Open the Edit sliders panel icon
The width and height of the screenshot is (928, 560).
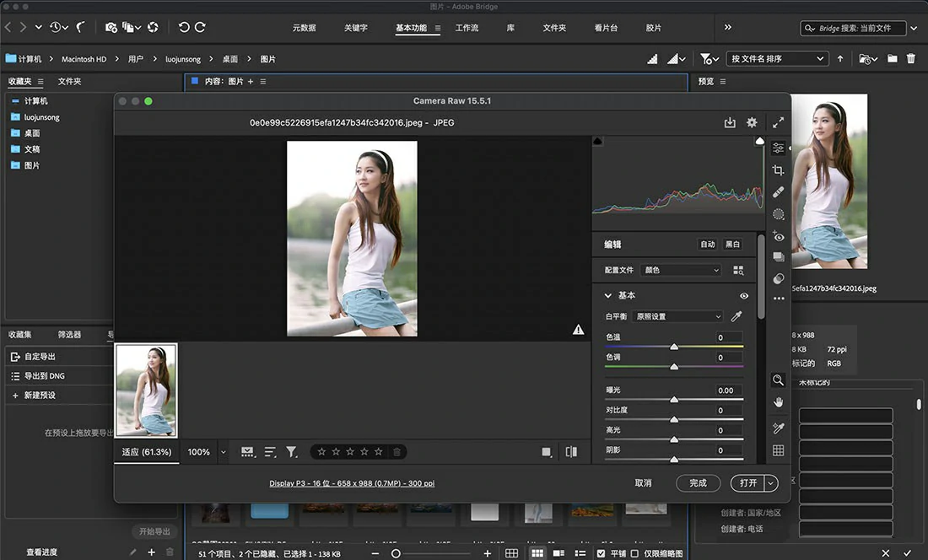click(779, 148)
